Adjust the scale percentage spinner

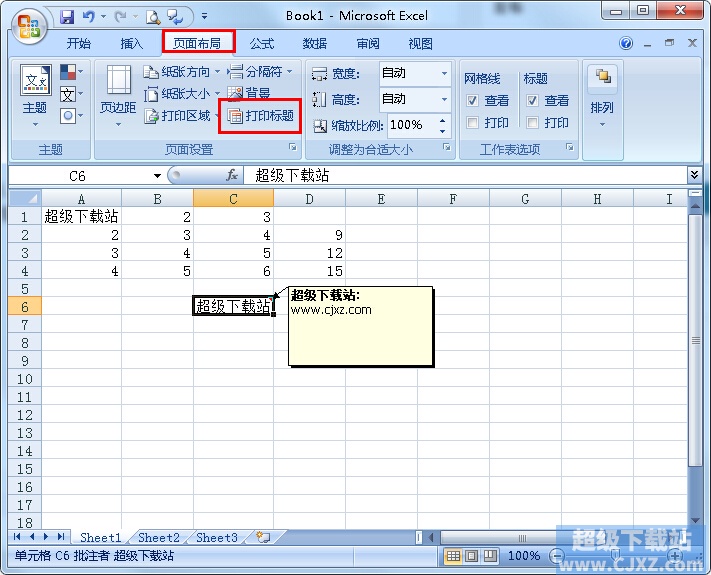pos(443,125)
